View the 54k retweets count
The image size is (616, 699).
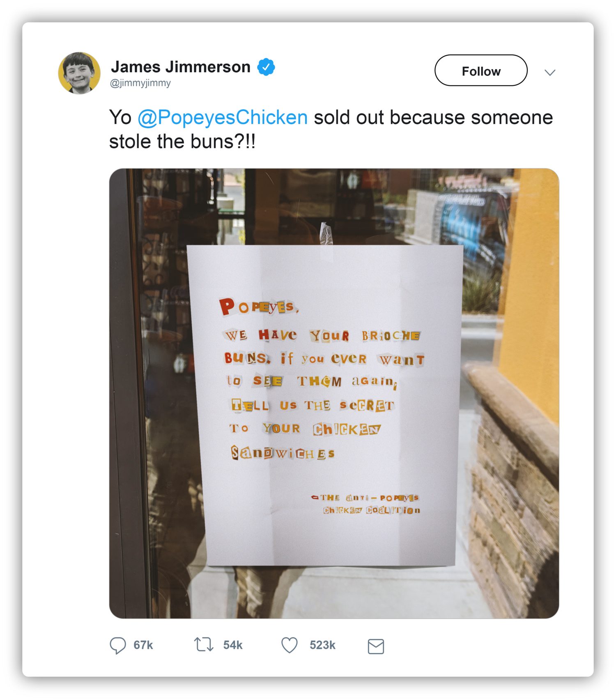point(233,645)
